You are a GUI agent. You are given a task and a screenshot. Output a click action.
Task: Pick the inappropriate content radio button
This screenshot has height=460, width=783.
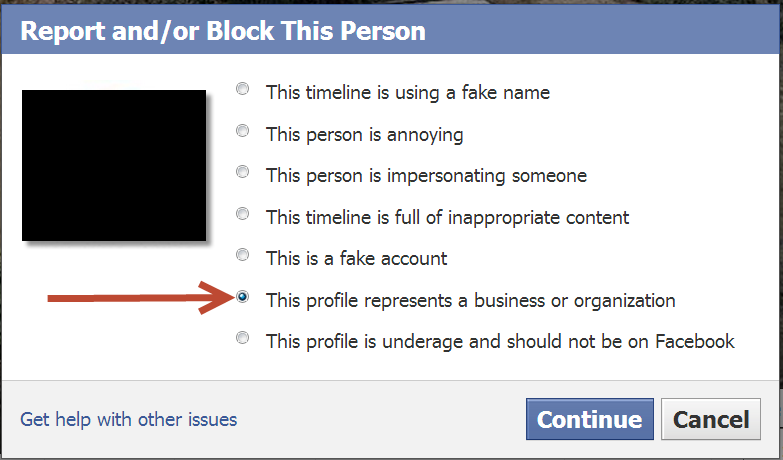pos(243,214)
